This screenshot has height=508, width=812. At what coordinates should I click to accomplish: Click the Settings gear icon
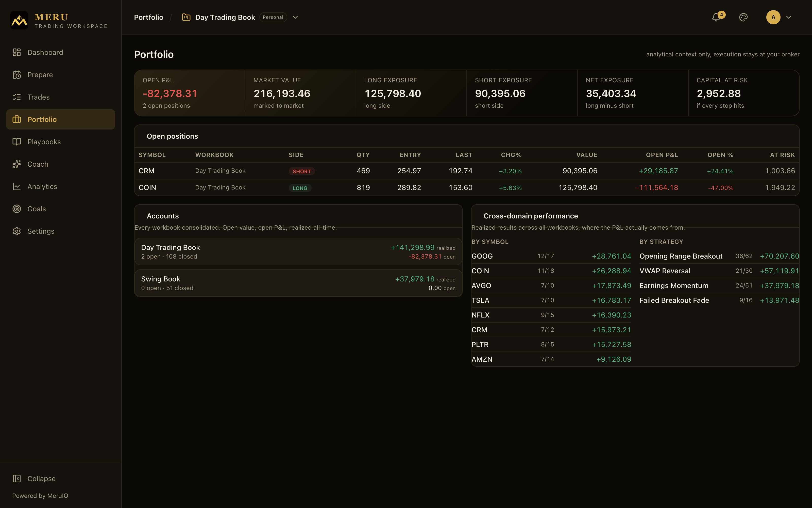(17, 231)
